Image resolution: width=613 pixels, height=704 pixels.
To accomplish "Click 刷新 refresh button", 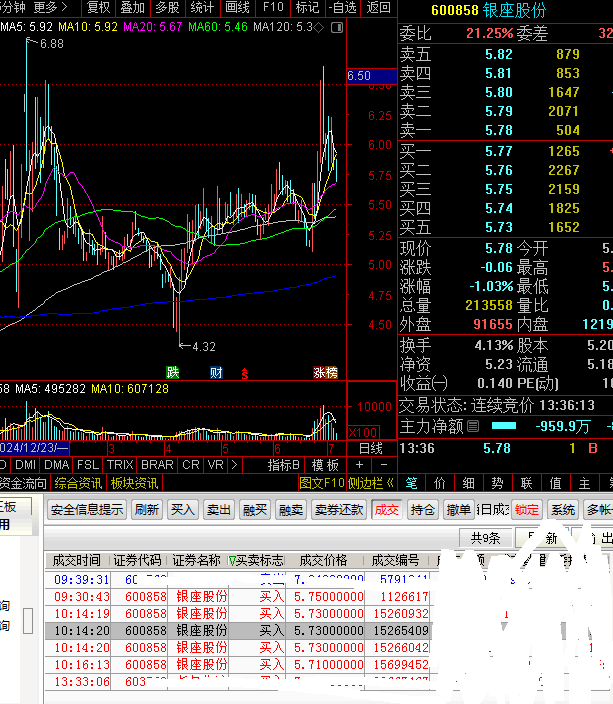I will pos(147,510).
